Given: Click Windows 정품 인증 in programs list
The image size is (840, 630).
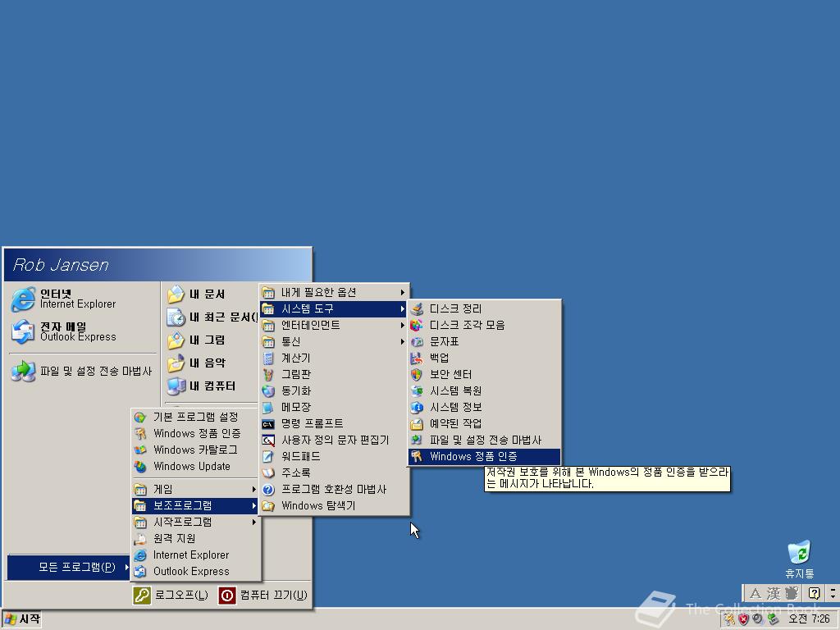Looking at the screenshot, I should click(196, 433).
